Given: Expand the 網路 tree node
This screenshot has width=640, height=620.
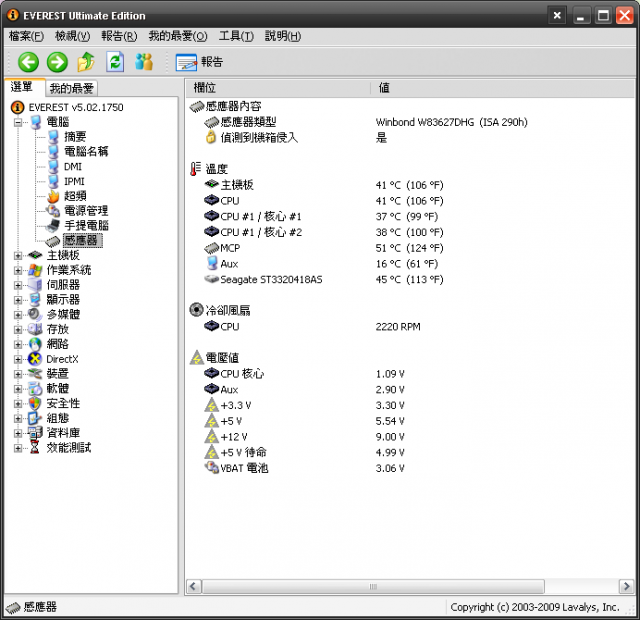Looking at the screenshot, I should click(x=18, y=344).
